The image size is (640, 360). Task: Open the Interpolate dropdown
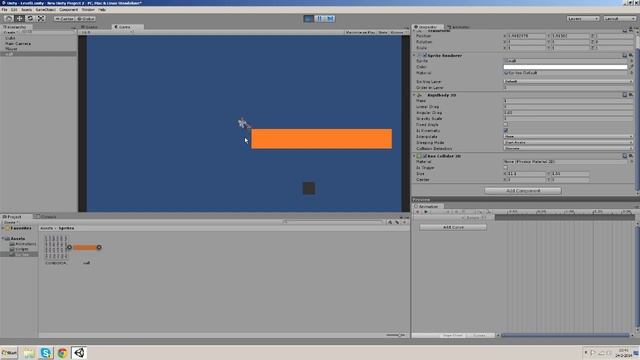tap(568, 136)
